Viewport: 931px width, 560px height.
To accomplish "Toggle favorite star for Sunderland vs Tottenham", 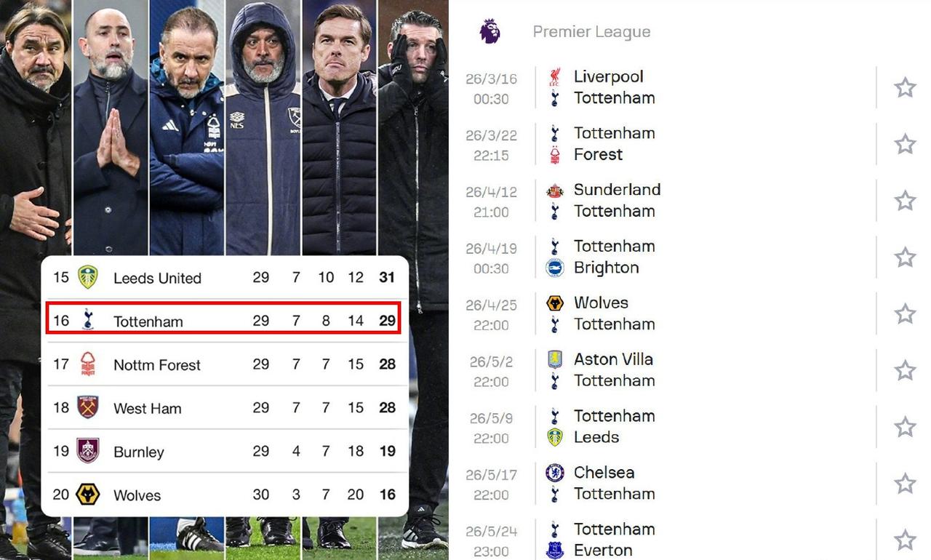I will click(x=905, y=201).
